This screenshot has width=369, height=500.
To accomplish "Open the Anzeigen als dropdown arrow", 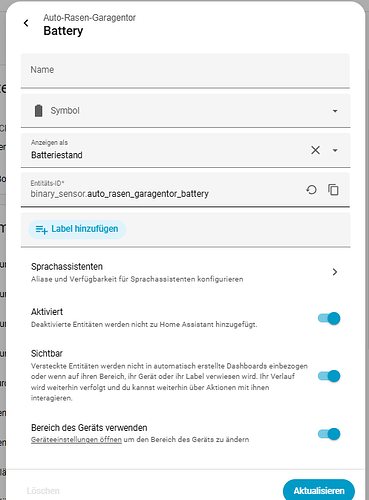I will coord(335,150).
